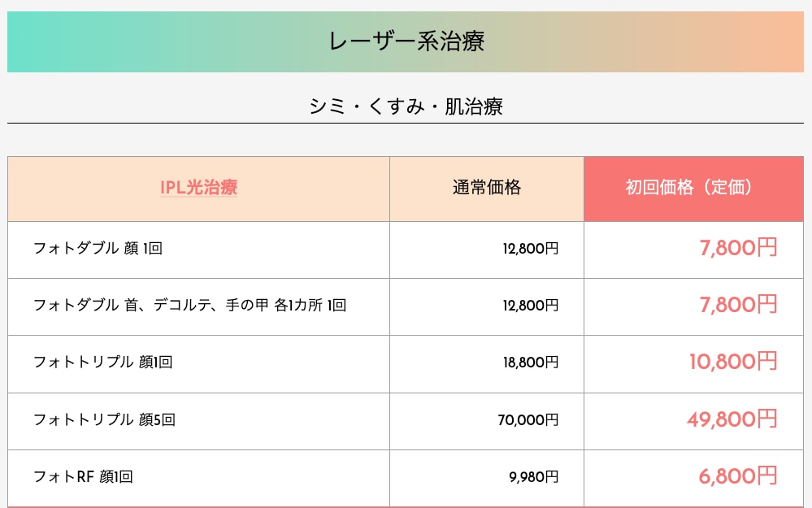The height and width of the screenshot is (508, 812).
Task: Select the フォトダブル 顔 1回 row label
Action: (98, 249)
